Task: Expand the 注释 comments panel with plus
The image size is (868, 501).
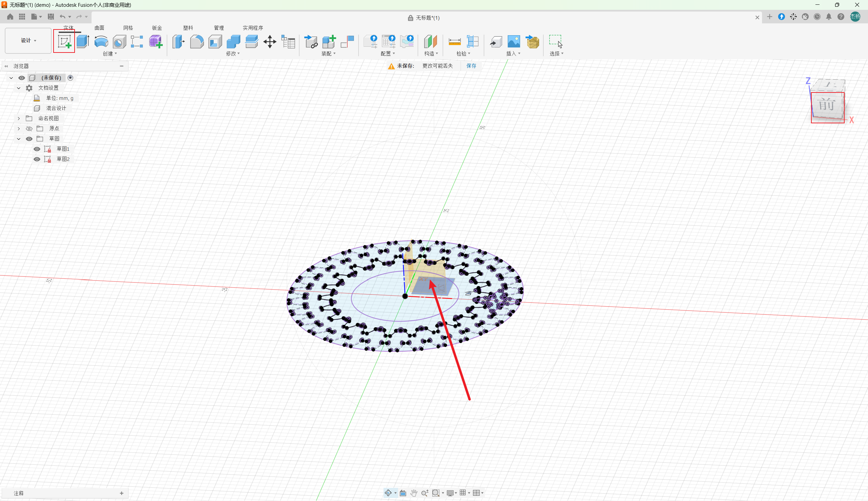Action: tap(121, 493)
